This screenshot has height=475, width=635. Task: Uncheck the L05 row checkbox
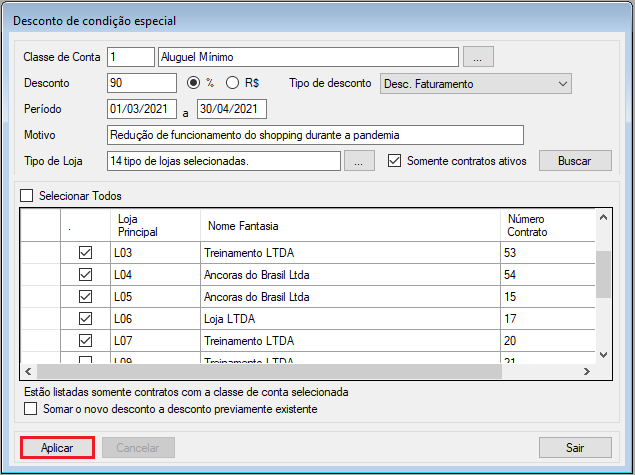[85, 296]
